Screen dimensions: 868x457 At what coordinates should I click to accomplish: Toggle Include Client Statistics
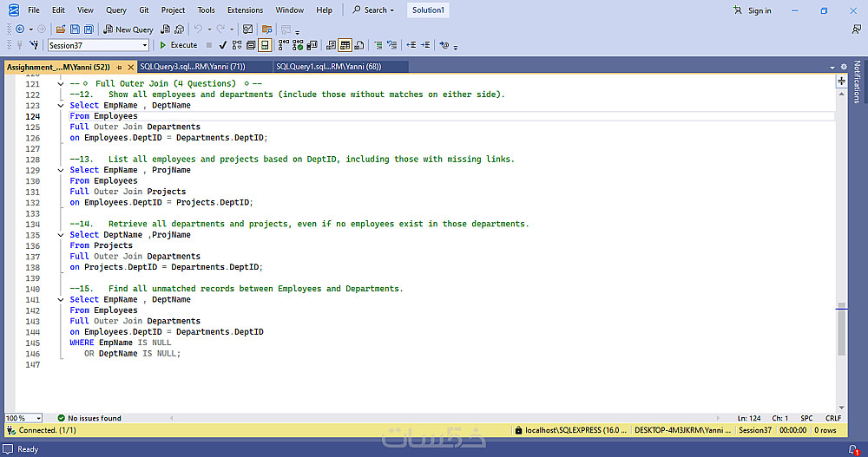pos(312,45)
